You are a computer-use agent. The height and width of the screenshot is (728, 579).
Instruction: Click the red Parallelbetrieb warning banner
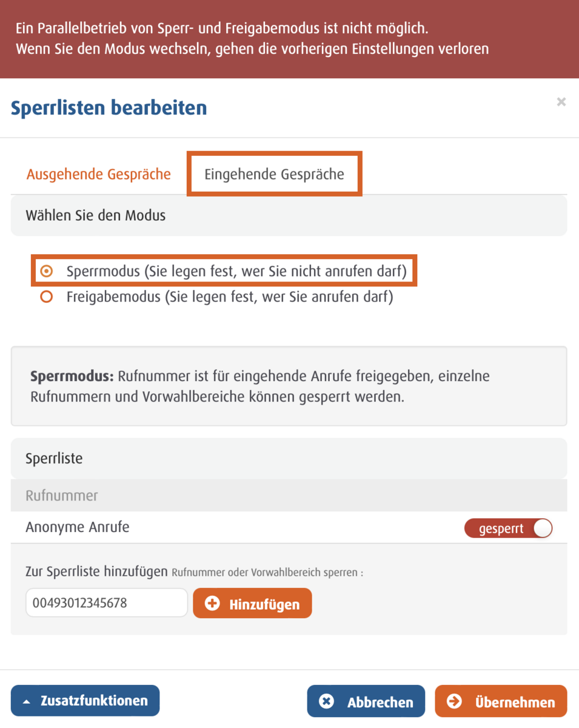[289, 39]
